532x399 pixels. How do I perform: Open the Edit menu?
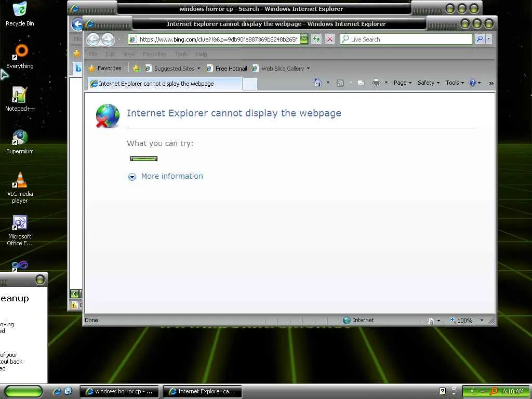110,54
